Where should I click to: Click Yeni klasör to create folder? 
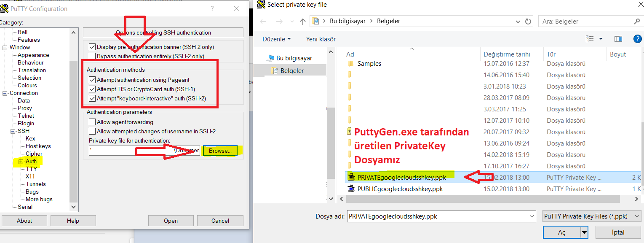coord(321,39)
